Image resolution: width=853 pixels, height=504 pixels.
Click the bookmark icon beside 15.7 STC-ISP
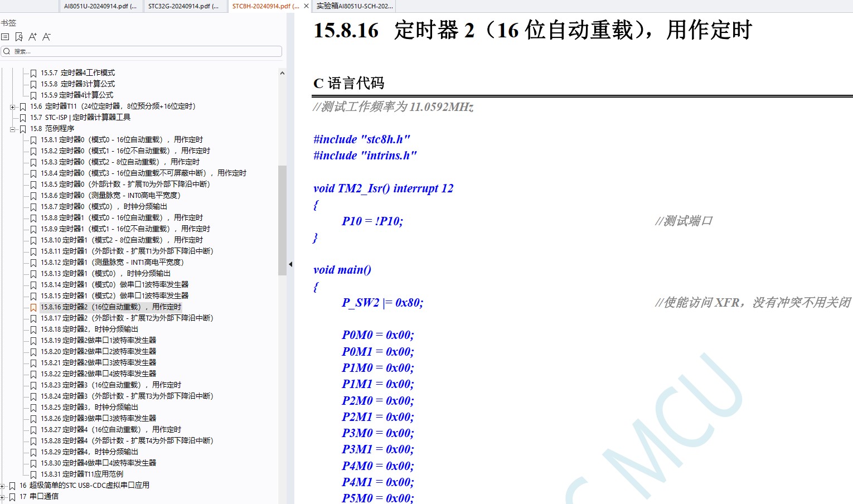click(x=23, y=118)
